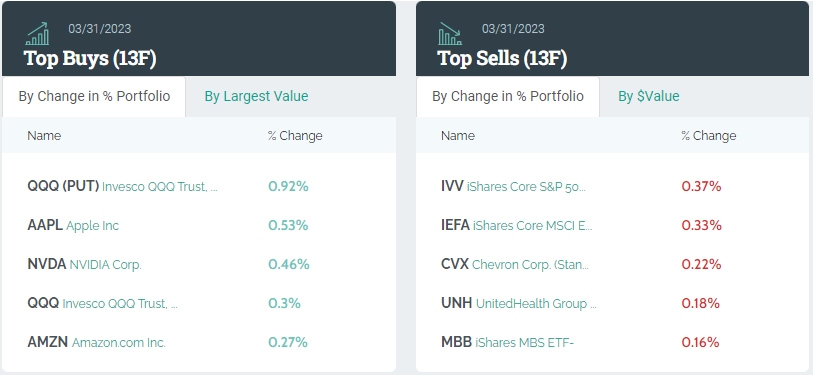Click the Top Buys (13F) heading
Screen dimensions: 813x375
[90, 59]
